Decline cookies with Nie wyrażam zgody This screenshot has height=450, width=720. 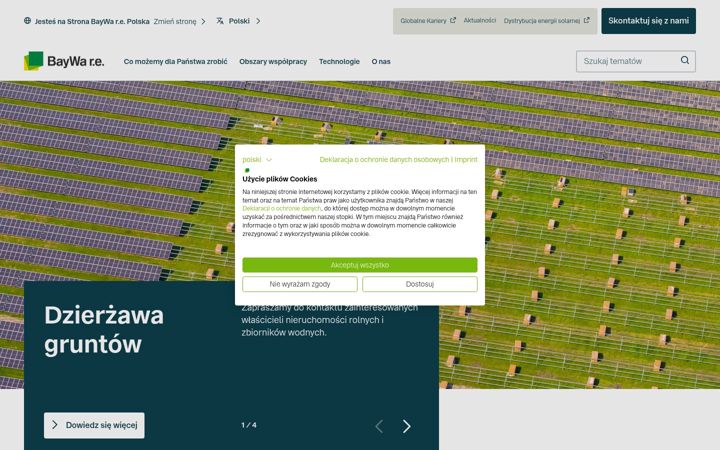[300, 284]
